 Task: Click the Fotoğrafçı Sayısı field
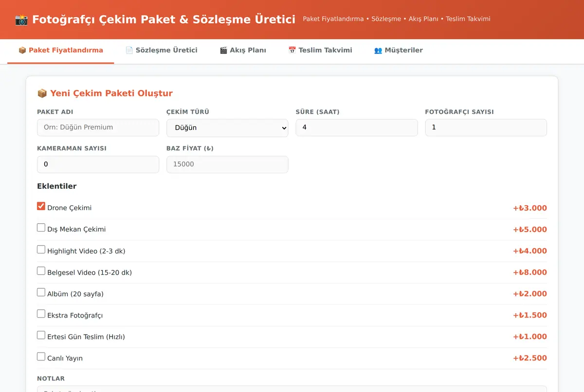486,127
